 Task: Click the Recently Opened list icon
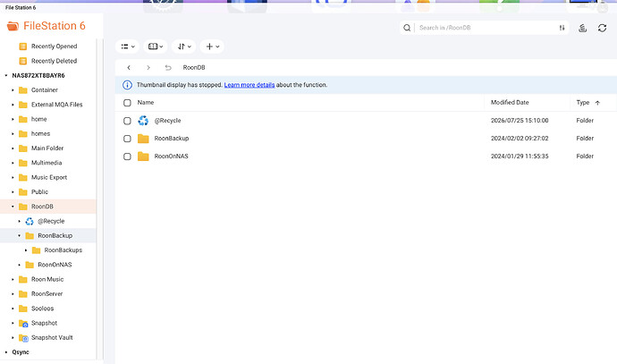click(x=23, y=47)
